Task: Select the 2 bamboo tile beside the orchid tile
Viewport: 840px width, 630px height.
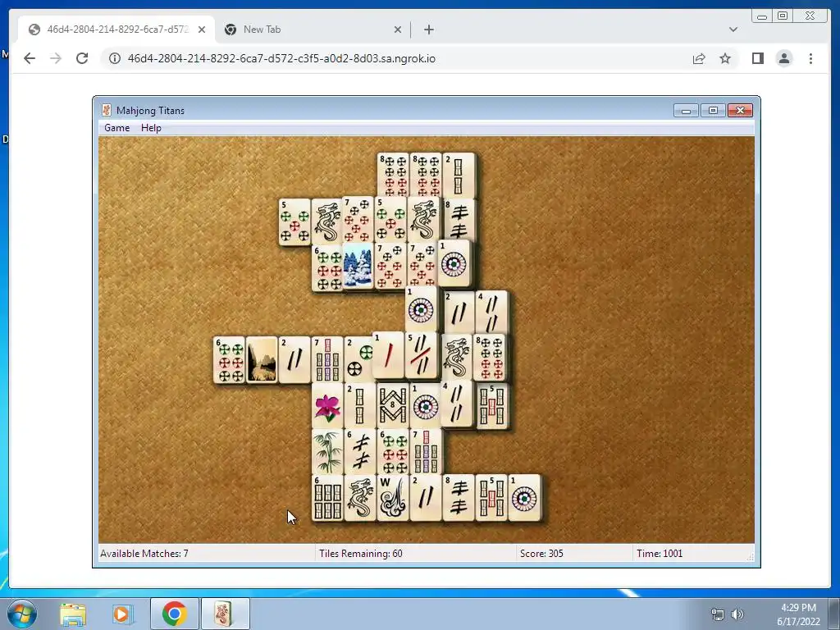Action: (360, 406)
